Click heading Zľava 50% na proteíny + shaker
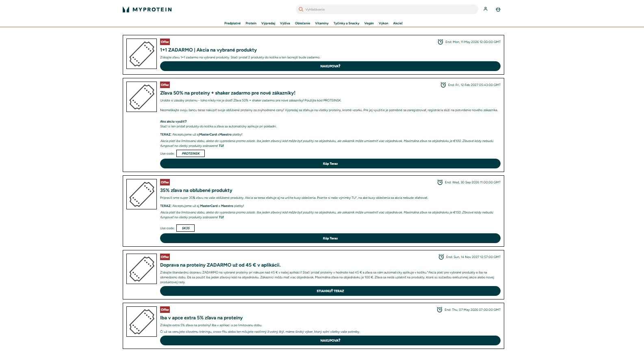The image size is (644, 351). pos(228,93)
